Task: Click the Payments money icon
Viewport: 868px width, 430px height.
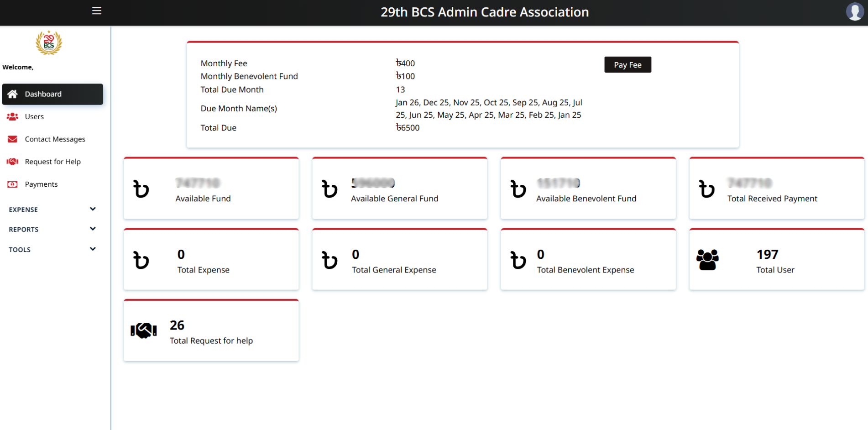Action: pos(13,184)
